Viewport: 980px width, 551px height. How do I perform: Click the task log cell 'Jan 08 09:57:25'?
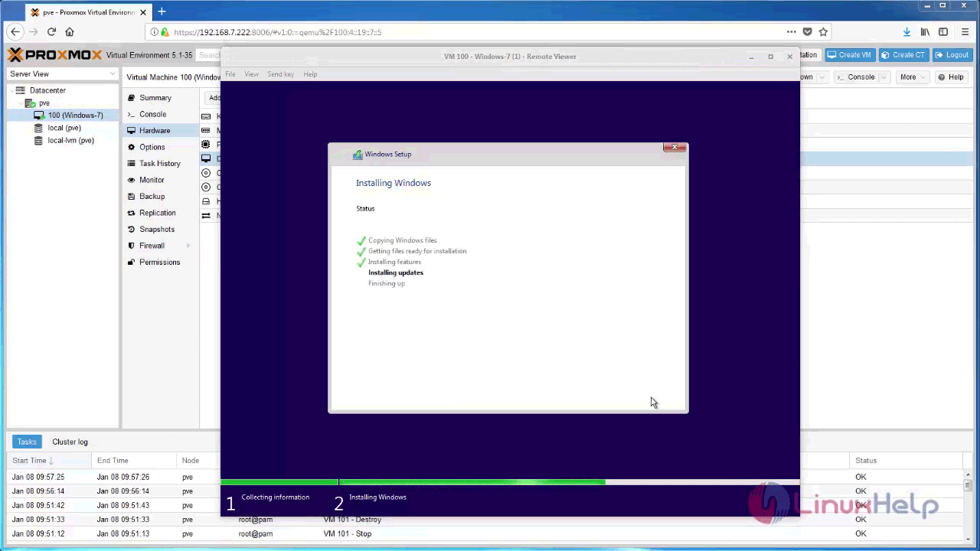point(38,477)
